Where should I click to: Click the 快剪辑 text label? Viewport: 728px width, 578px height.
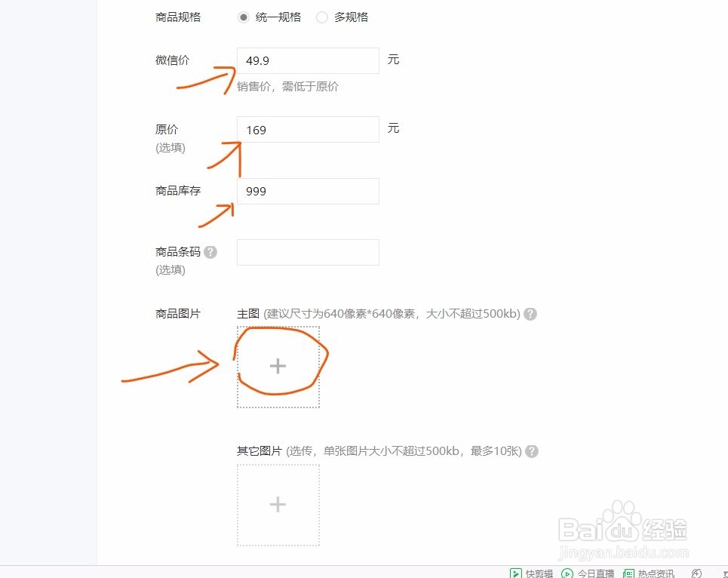(539, 573)
